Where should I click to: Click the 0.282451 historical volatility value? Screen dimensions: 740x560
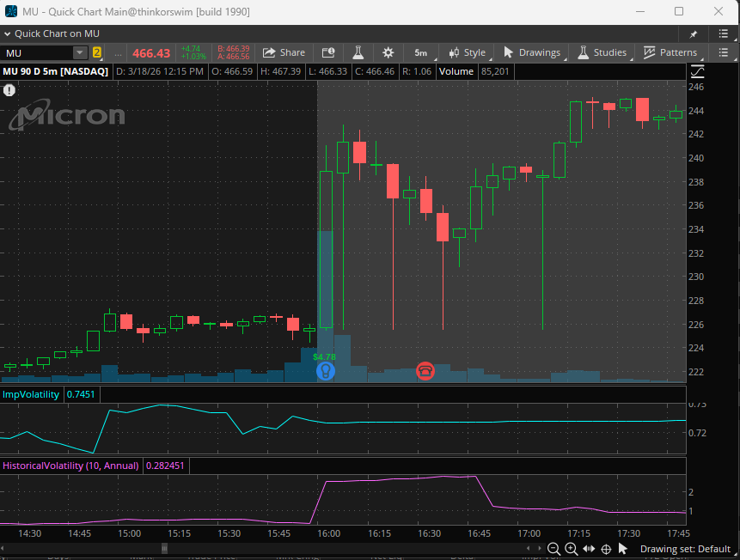coord(165,466)
